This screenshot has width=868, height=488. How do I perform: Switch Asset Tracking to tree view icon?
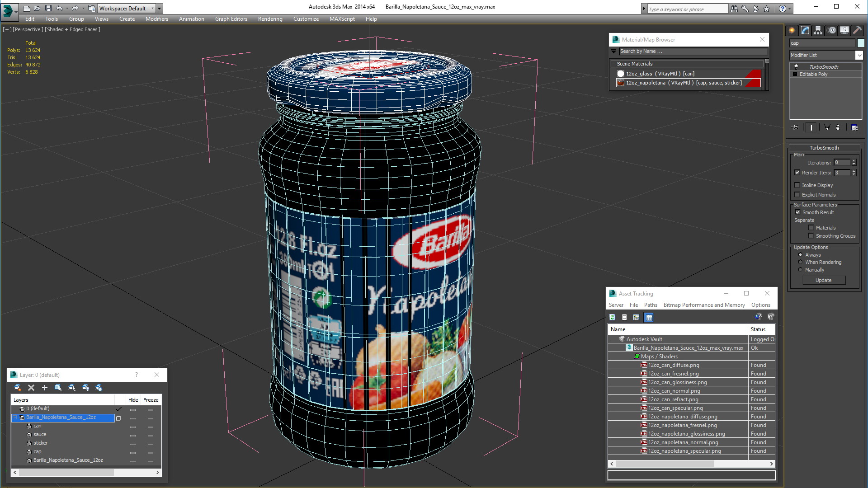pos(637,317)
